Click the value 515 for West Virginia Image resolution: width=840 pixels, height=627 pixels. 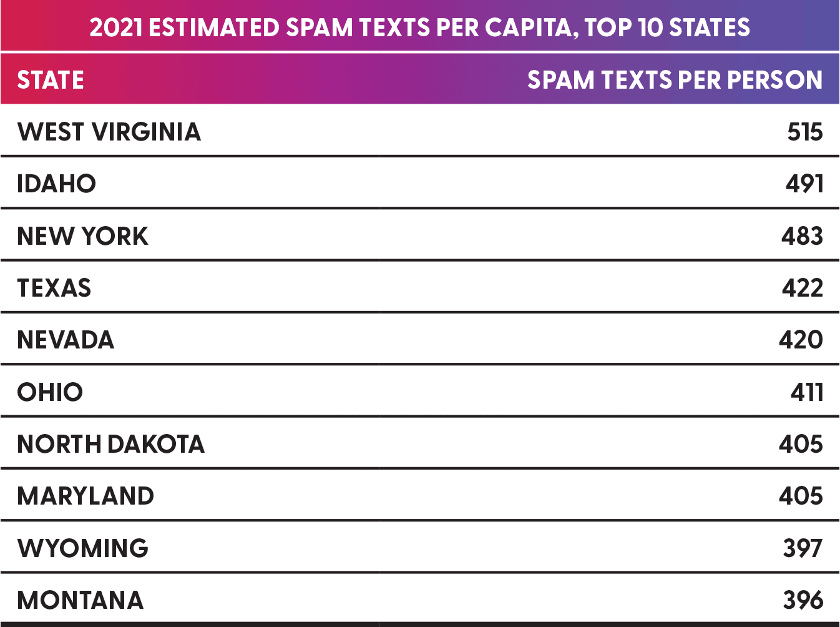[x=805, y=132]
